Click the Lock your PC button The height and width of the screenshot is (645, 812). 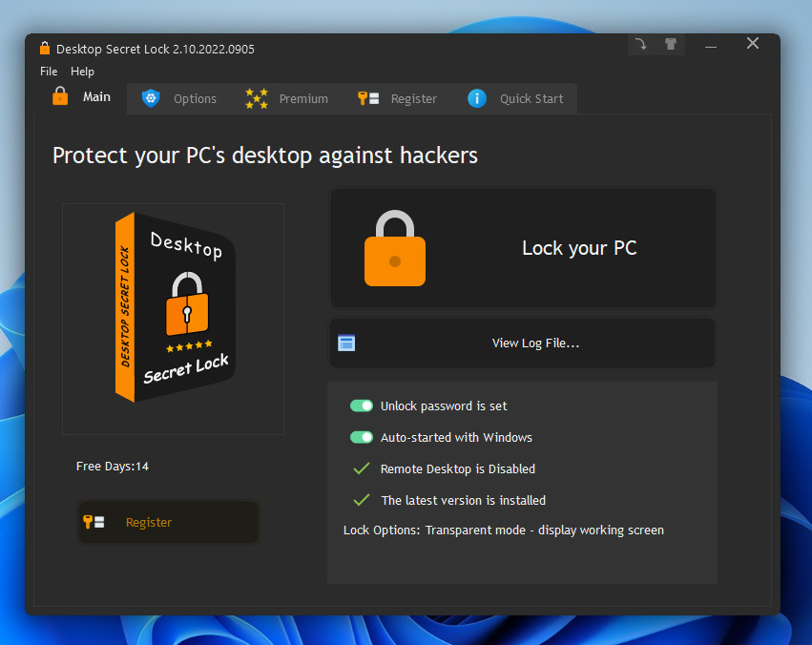[524, 248]
